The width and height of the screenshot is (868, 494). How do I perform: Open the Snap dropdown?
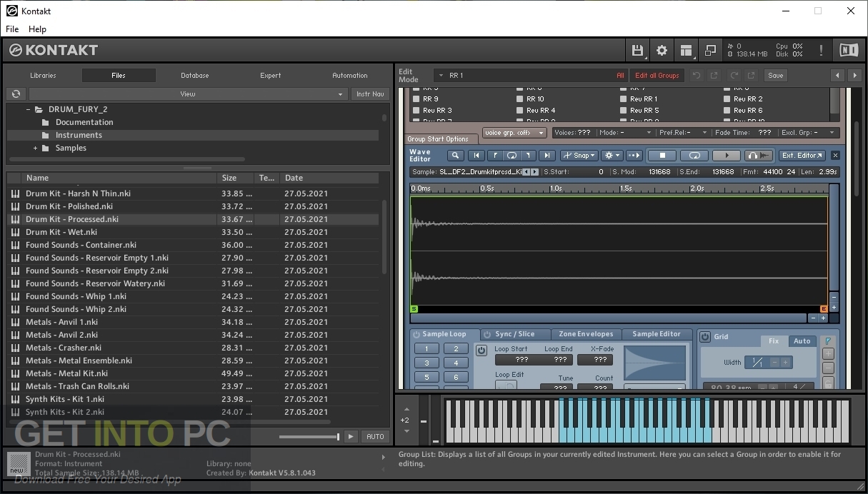pos(579,156)
